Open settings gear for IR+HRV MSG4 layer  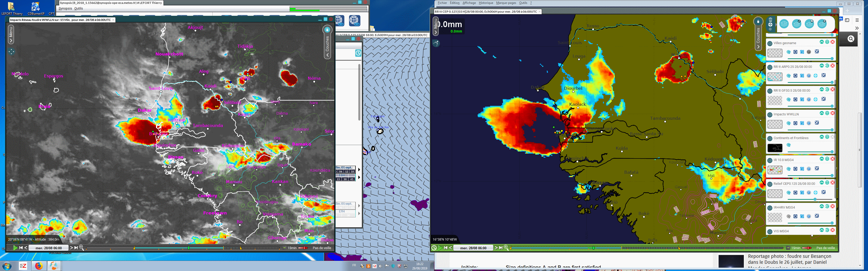pyautogui.click(x=796, y=217)
